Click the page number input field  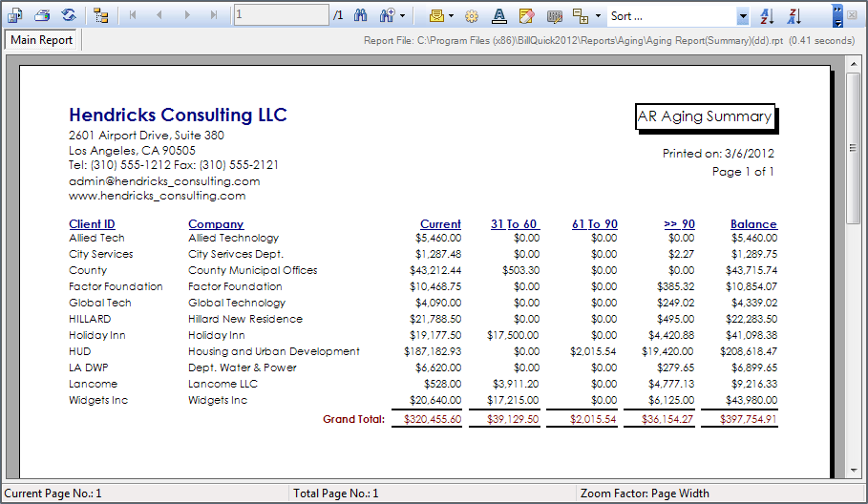point(281,15)
